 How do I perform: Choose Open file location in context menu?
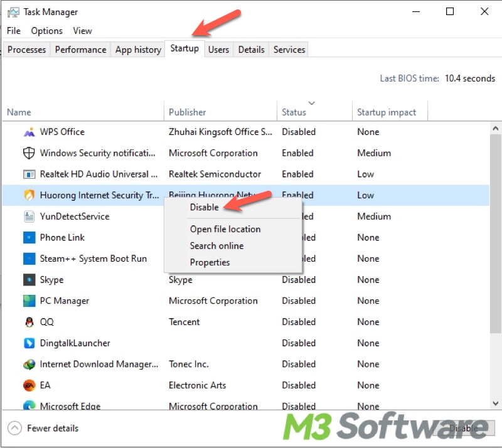coord(225,229)
